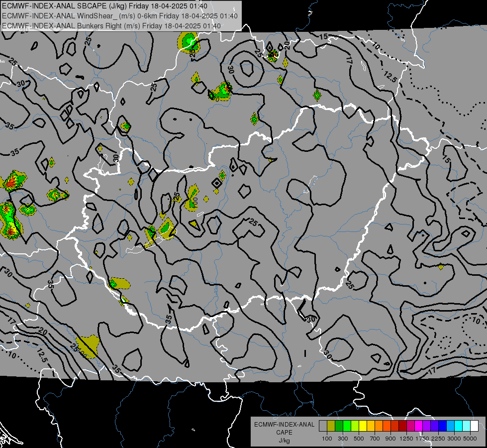Click the 700 legend value
The image size is (487, 448).
point(375,439)
